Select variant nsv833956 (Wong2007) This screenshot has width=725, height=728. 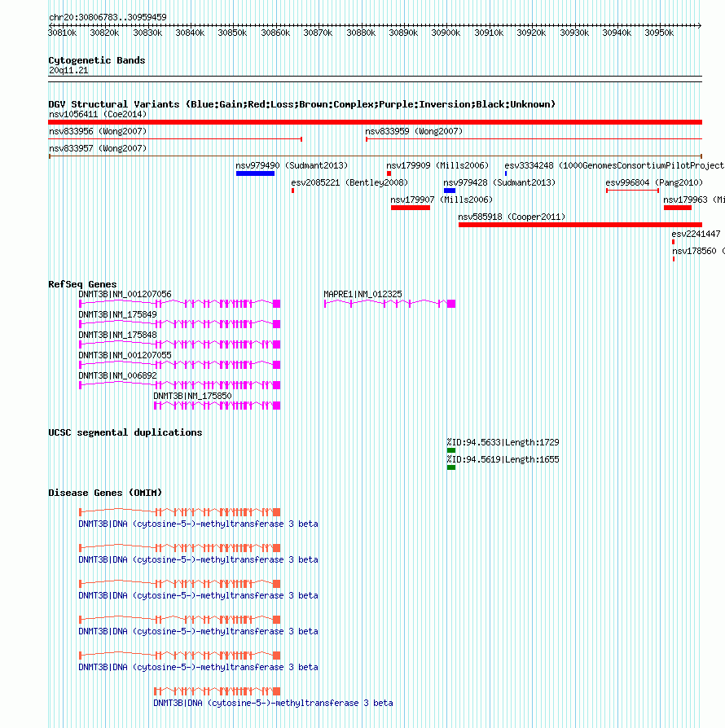(98, 131)
